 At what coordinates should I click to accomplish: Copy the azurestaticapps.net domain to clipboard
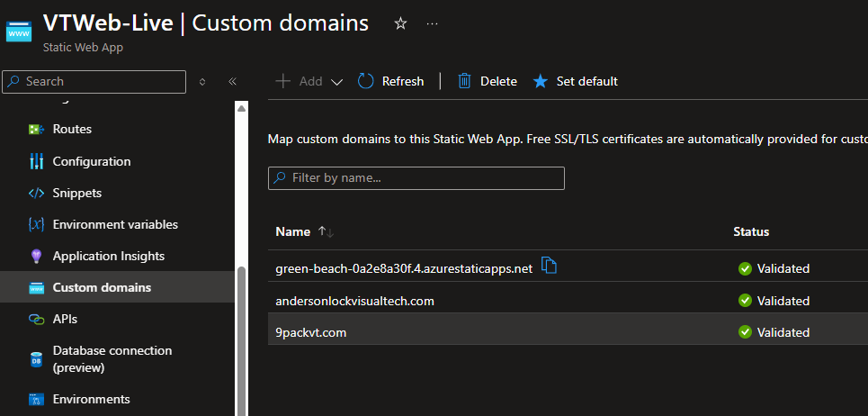coord(549,266)
